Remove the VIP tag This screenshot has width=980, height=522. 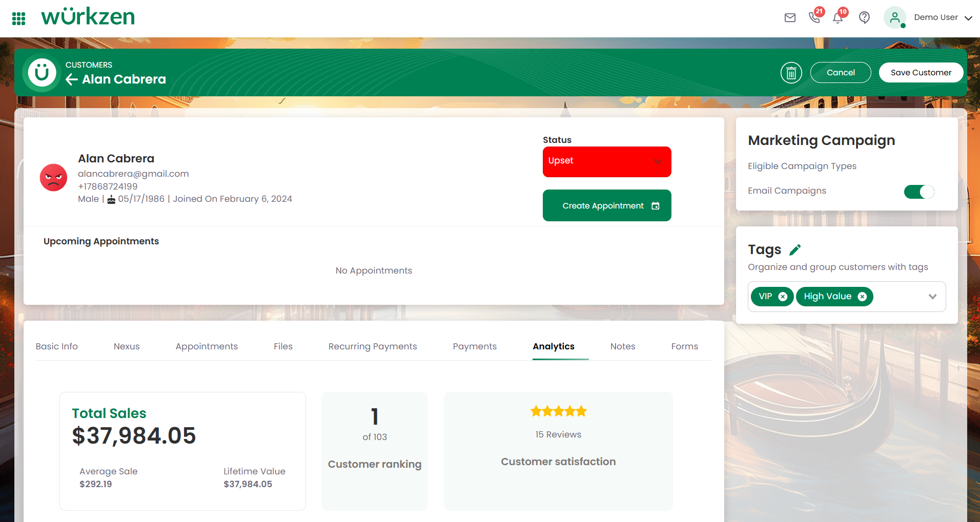783,297
